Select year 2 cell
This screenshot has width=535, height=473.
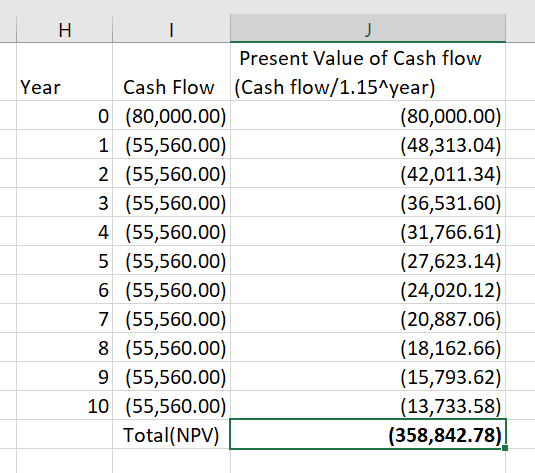pos(64,173)
